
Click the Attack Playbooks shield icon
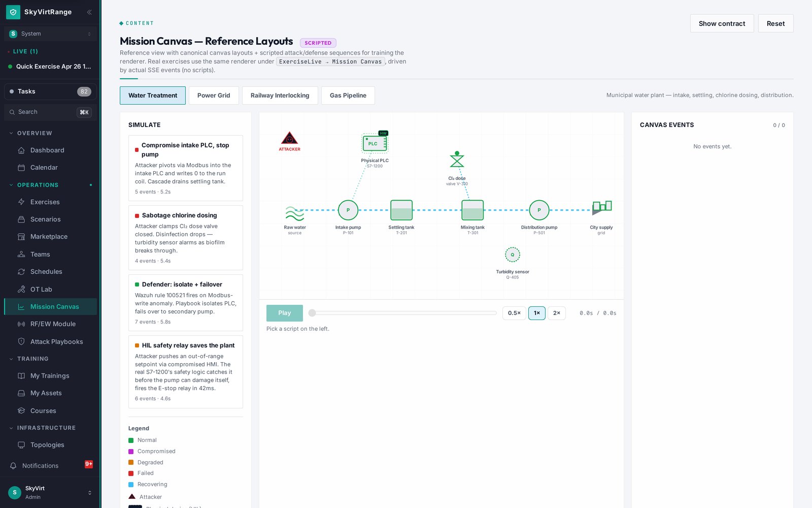(x=21, y=342)
